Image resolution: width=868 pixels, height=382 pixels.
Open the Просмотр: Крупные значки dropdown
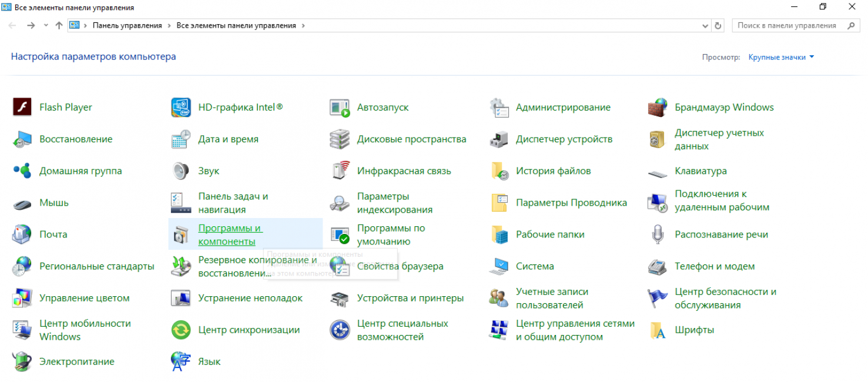[781, 57]
